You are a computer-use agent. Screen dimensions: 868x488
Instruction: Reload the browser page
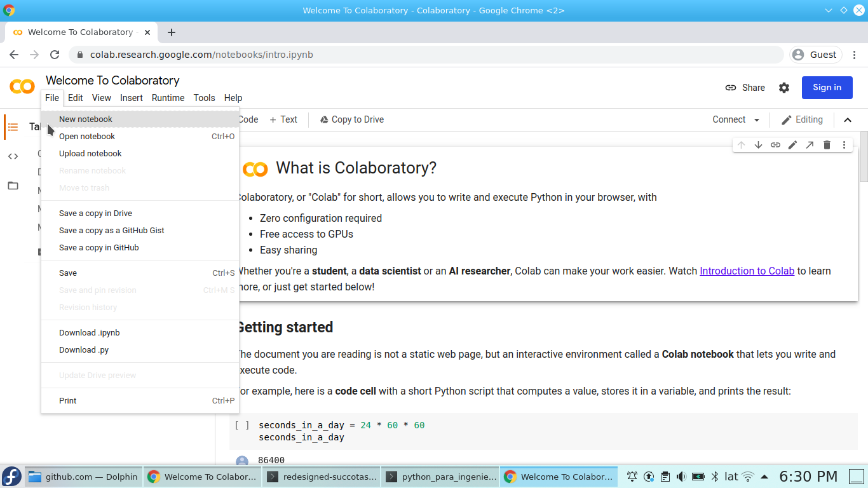(55, 55)
